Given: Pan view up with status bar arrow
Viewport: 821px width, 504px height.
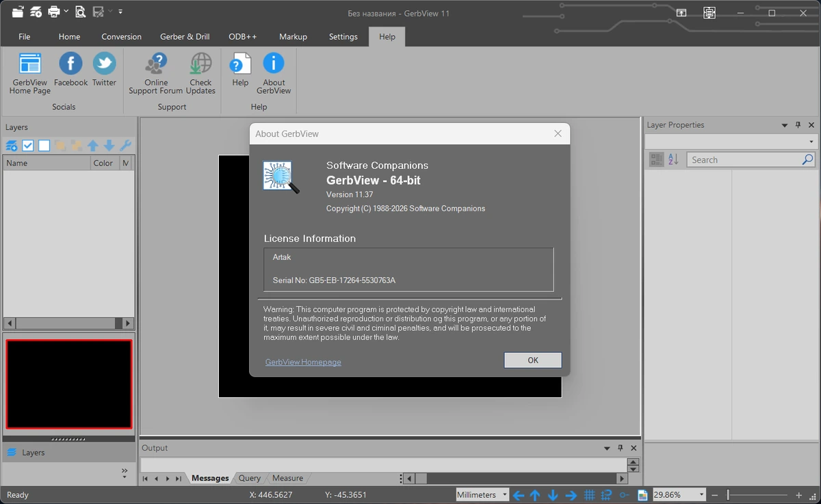Looking at the screenshot, I should point(536,495).
